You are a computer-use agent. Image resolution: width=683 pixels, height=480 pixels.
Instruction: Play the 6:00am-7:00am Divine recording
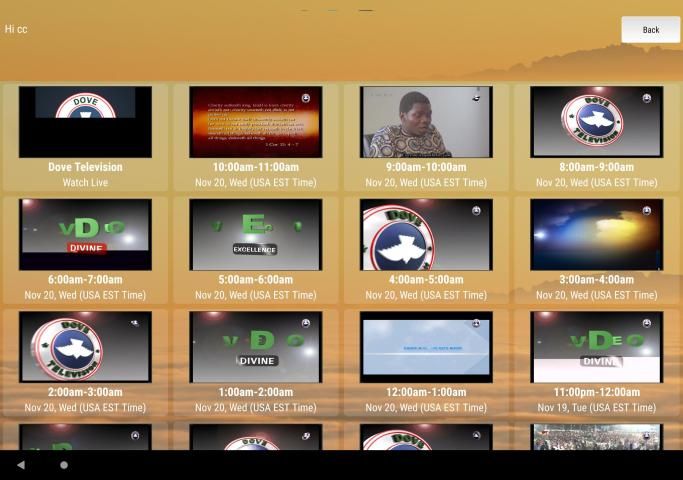[x=85, y=234]
